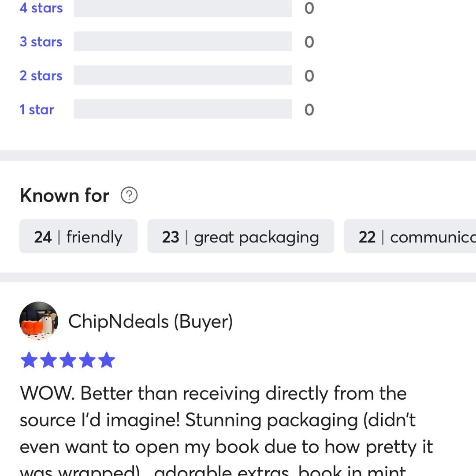Click the first star of ChipNdeals review
This screenshot has width=476, height=476.
29,360
